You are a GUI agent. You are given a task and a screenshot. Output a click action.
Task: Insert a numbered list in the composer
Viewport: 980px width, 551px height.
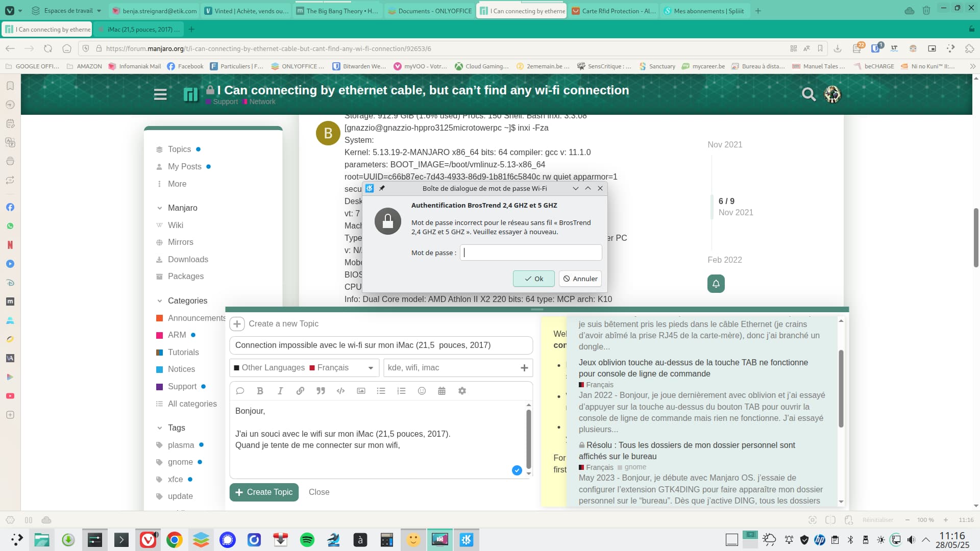[x=401, y=391]
